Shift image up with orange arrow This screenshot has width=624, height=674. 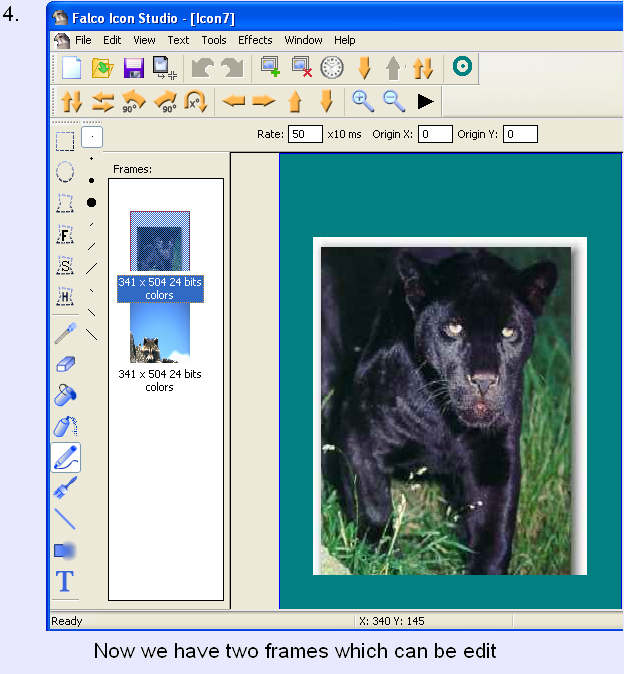[295, 101]
